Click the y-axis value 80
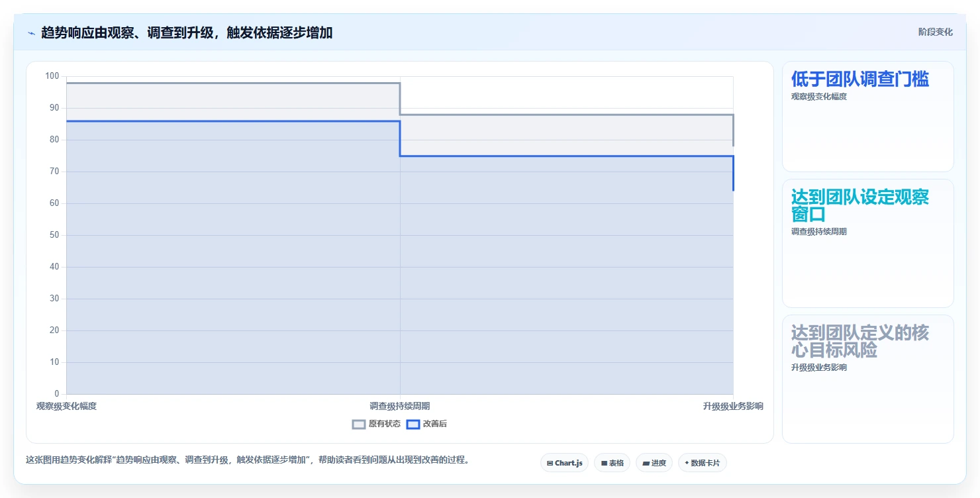The height and width of the screenshot is (498, 980). coord(54,140)
